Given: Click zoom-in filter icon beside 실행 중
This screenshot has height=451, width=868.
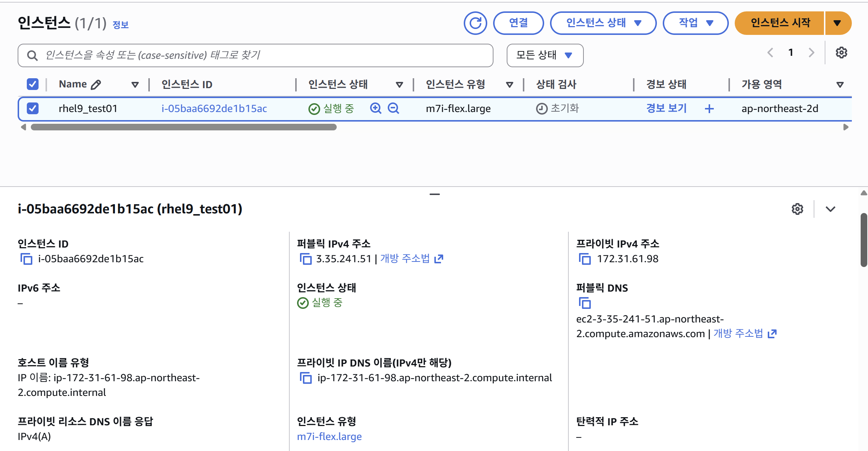Looking at the screenshot, I should pos(376,108).
